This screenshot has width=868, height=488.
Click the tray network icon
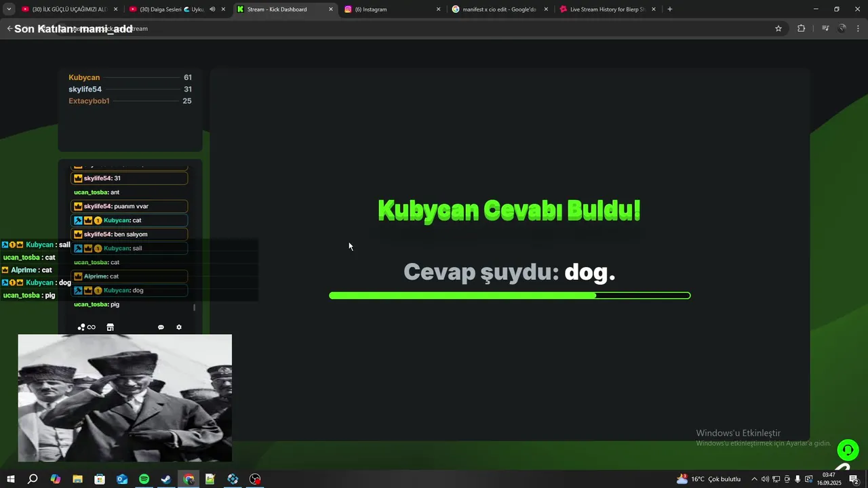776,479
